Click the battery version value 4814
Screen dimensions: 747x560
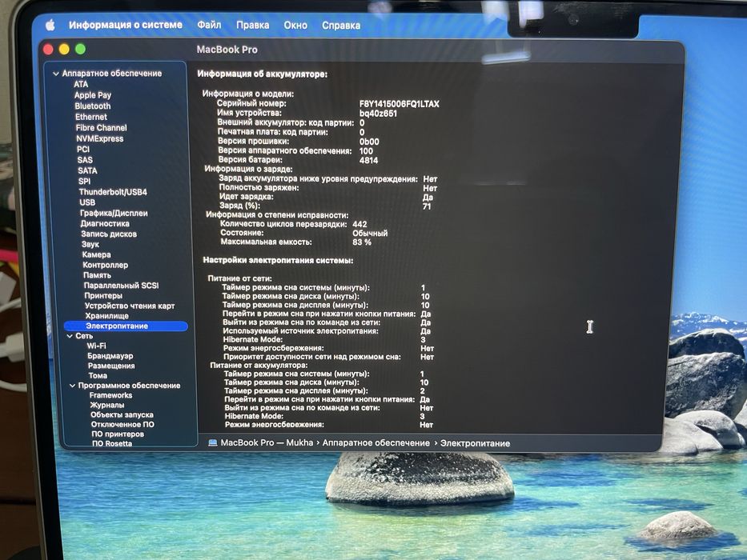(x=369, y=161)
